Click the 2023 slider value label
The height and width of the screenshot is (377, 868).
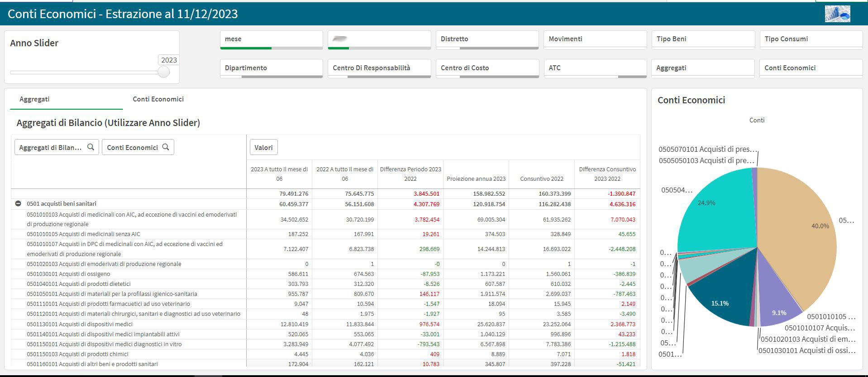[169, 60]
